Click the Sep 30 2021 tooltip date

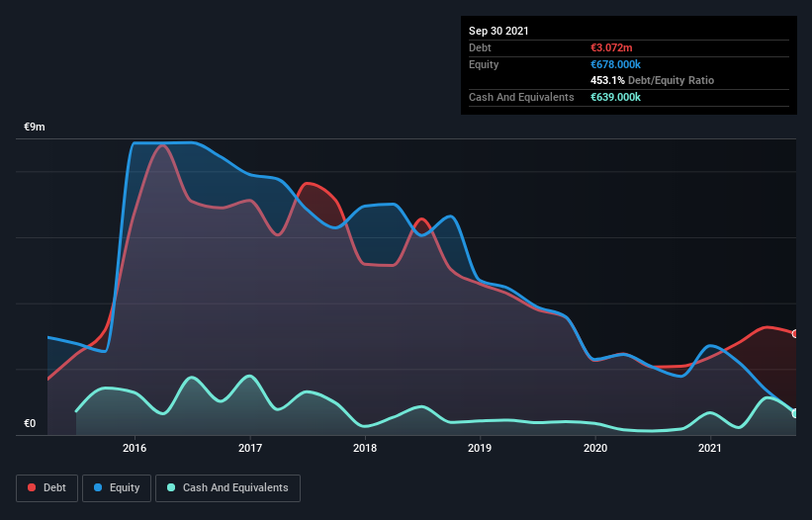coord(498,31)
